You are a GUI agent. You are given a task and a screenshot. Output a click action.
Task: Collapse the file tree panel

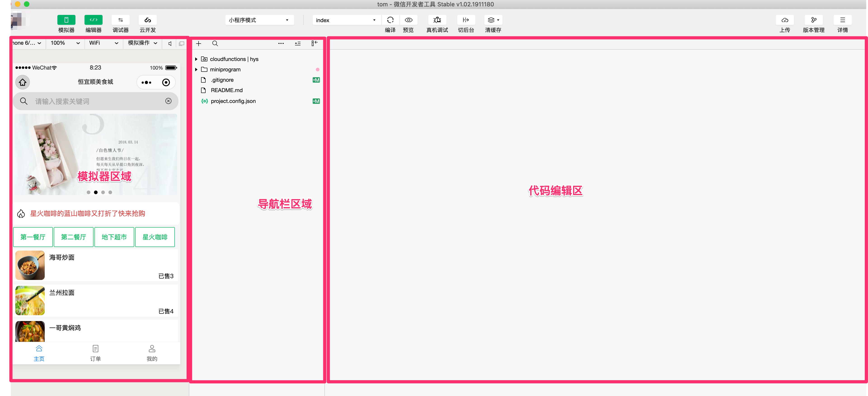coord(314,43)
